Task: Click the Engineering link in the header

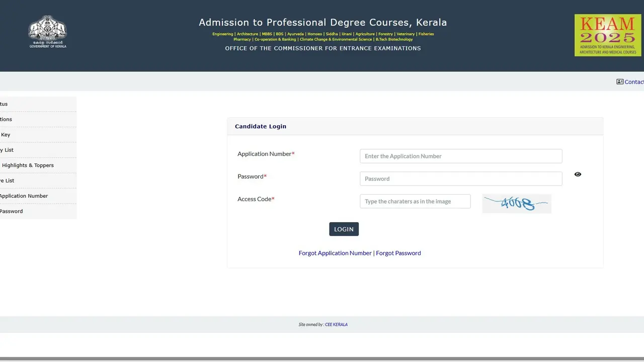Action: (222, 34)
